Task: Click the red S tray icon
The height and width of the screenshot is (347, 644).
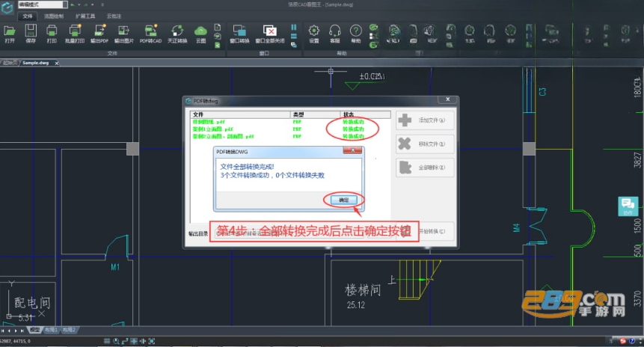Action: (x=623, y=341)
